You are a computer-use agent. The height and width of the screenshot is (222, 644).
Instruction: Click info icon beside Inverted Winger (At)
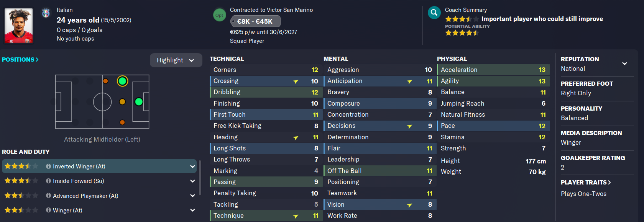[x=48, y=166]
